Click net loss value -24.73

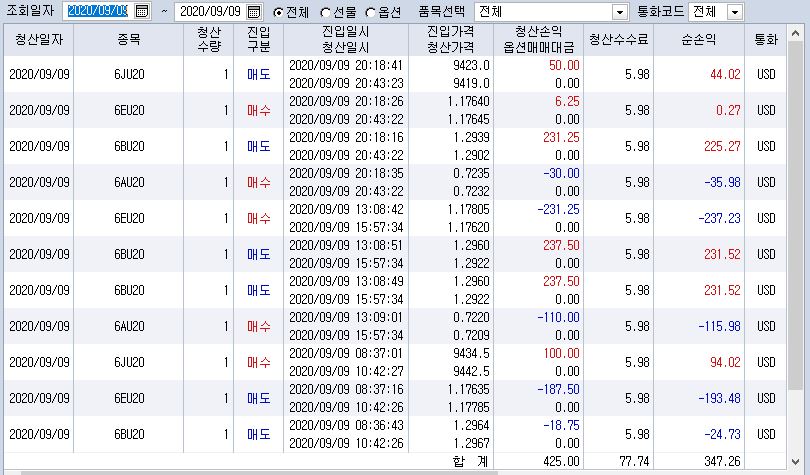(722, 434)
